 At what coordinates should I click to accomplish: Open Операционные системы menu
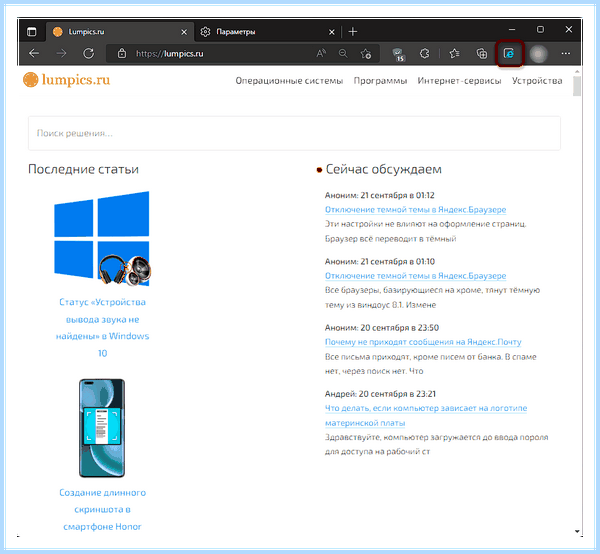289,81
